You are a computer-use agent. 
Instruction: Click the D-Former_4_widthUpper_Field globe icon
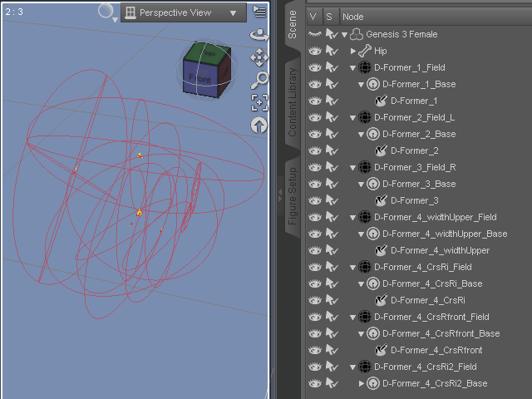[365, 217]
